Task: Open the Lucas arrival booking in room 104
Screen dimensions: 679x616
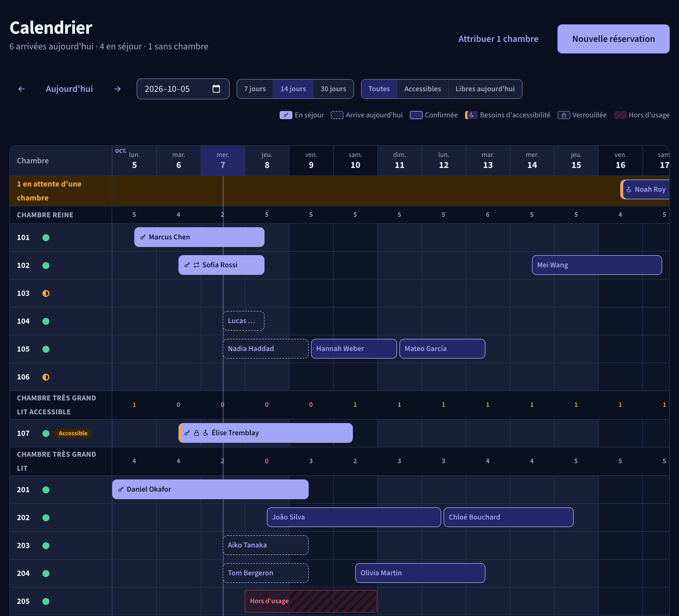Action: click(244, 321)
